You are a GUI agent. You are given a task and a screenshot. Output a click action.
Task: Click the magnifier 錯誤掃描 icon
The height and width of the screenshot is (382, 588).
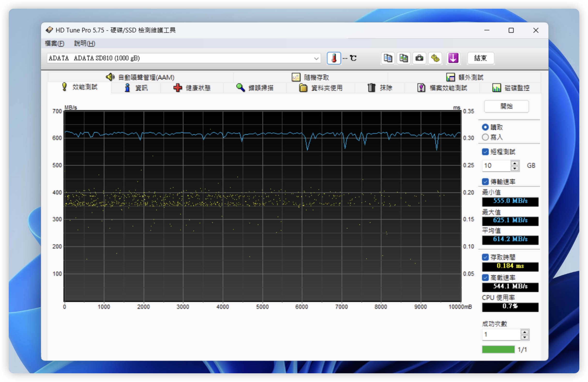[240, 87]
